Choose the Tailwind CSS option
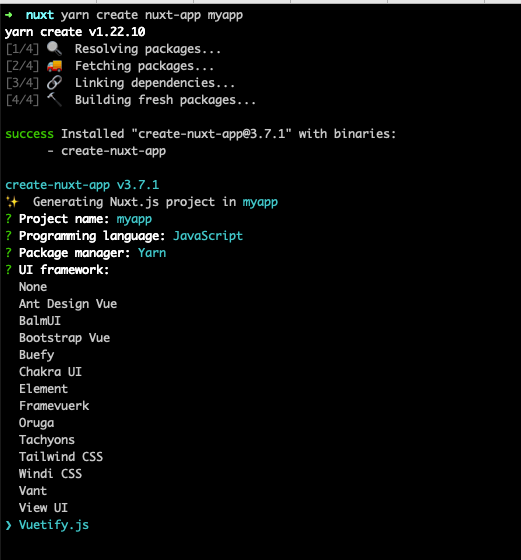This screenshot has height=560, width=521. coord(61,457)
